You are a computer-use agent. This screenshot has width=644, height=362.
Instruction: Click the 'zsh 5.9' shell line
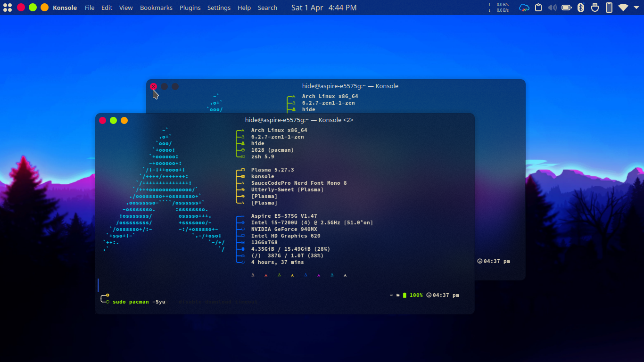click(x=263, y=156)
